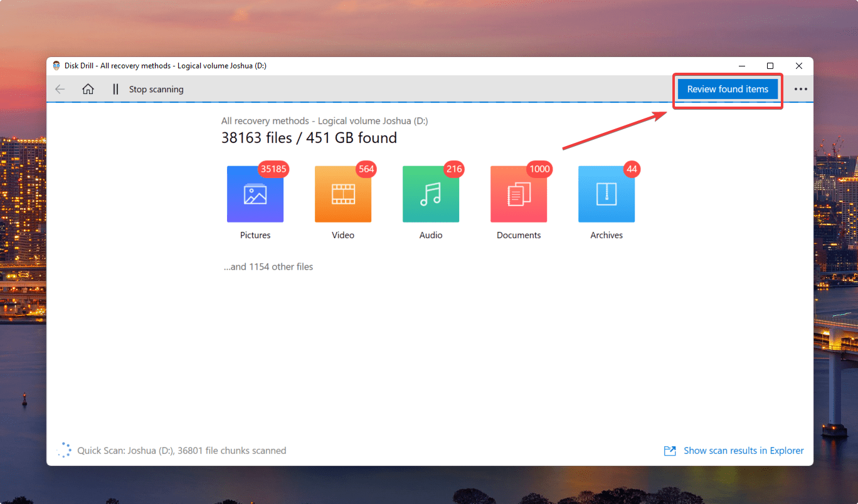Maximize the Disk Drill window

pyautogui.click(x=770, y=66)
